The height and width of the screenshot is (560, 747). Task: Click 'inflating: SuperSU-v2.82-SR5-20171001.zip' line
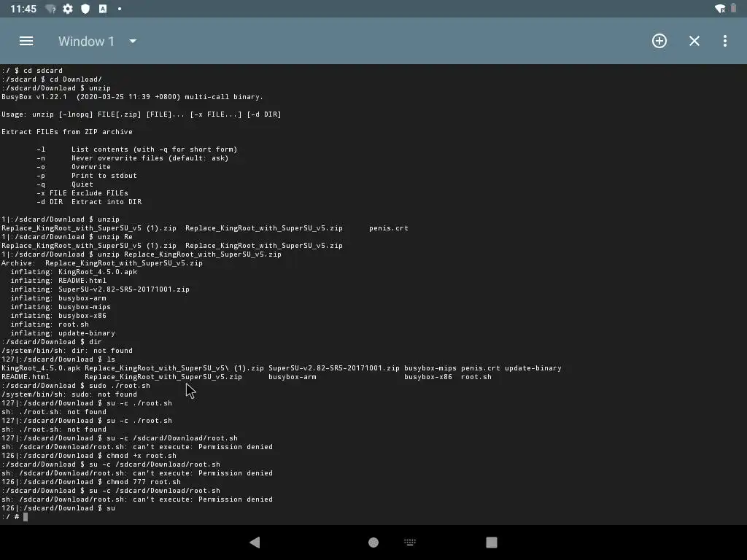click(x=100, y=289)
